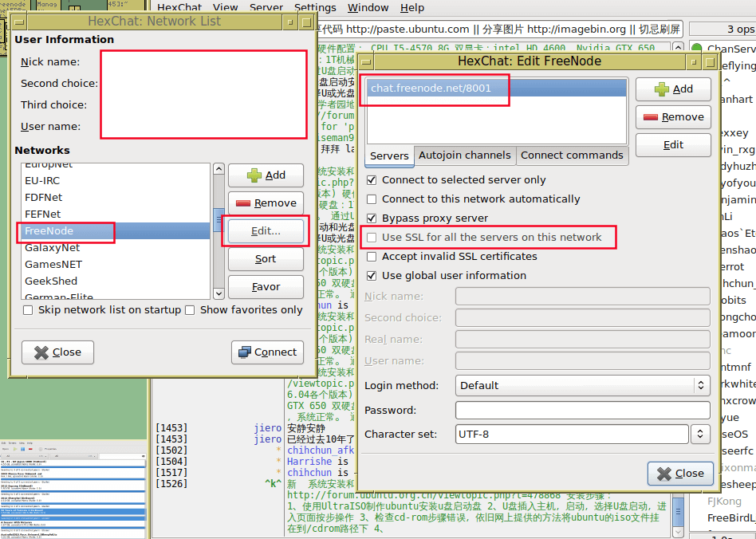The width and height of the screenshot is (756, 539).
Task: Select FDFNet in the networks list
Action: click(116, 198)
